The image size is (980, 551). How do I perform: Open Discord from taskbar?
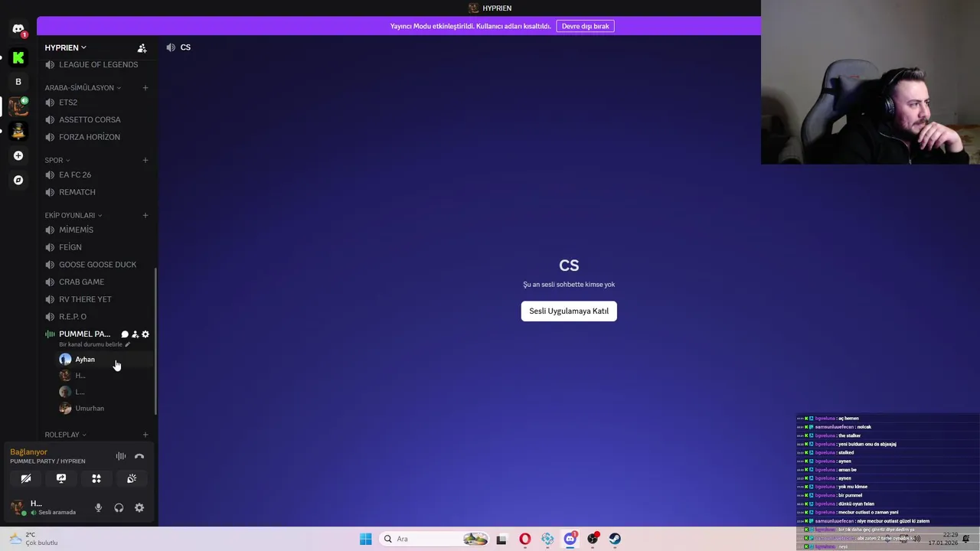(570, 539)
